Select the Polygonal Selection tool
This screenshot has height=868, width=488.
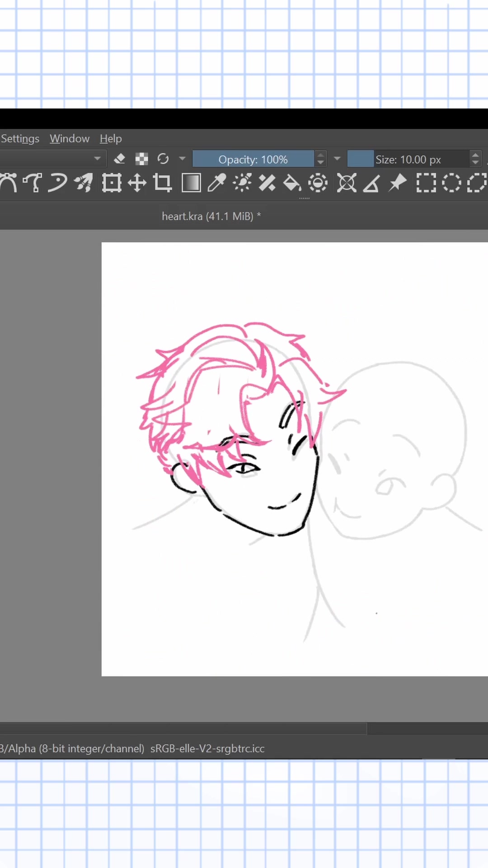[477, 183]
